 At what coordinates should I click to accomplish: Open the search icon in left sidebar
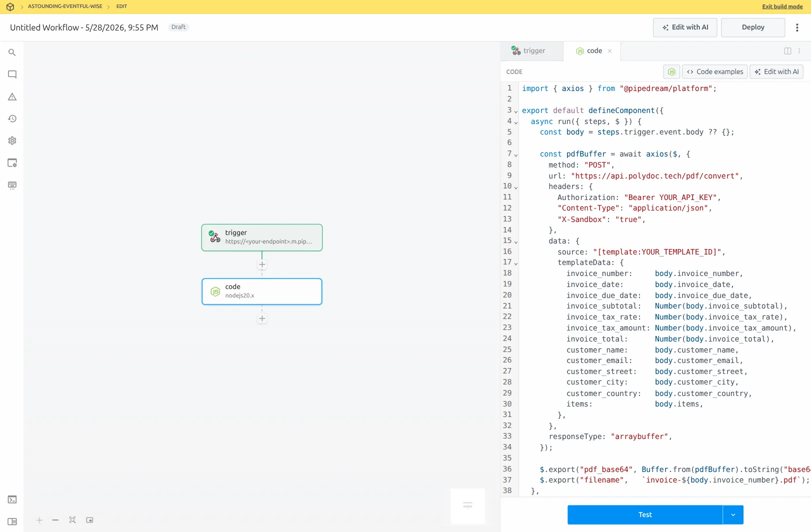coord(12,52)
